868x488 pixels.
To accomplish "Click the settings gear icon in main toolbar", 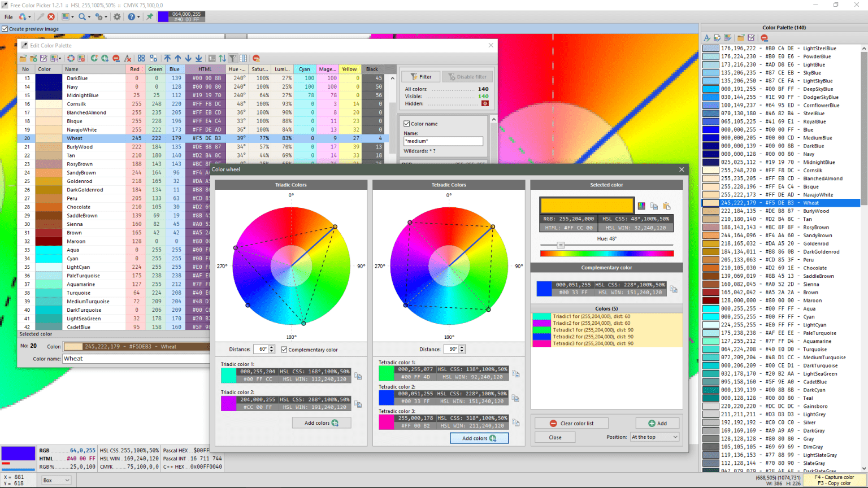I will [x=117, y=17].
